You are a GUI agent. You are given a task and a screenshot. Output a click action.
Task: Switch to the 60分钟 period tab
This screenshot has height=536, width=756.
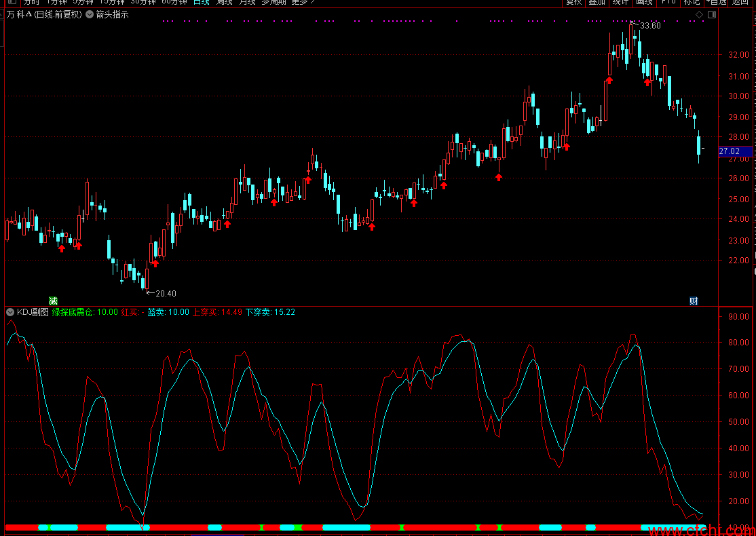(174, 2)
